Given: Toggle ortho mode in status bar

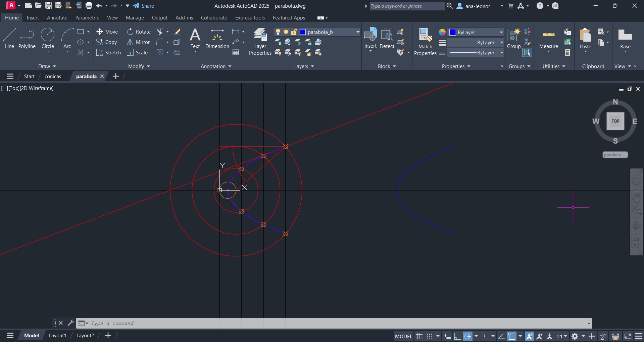Looking at the screenshot, I should [x=457, y=336].
